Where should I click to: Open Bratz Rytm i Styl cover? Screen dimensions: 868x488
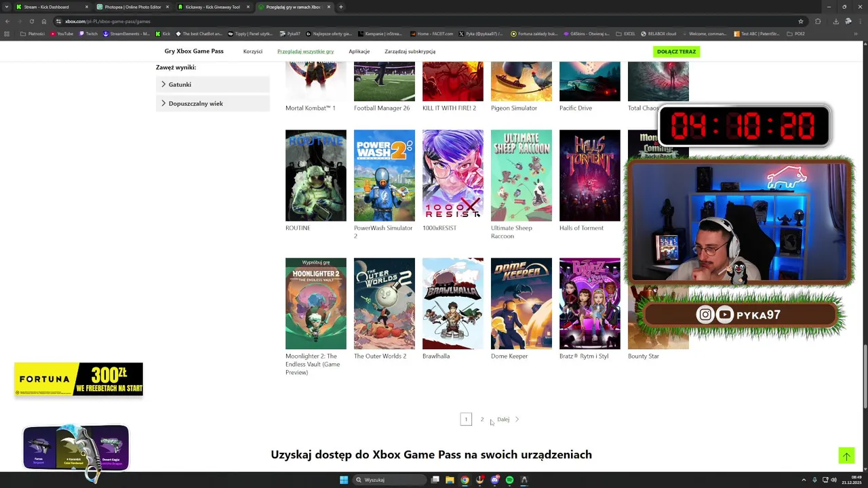(x=590, y=304)
